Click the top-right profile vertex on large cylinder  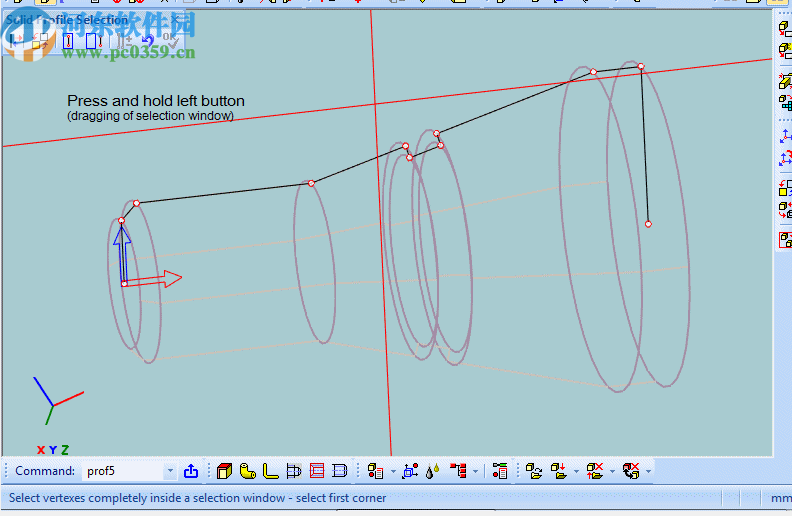point(640,66)
